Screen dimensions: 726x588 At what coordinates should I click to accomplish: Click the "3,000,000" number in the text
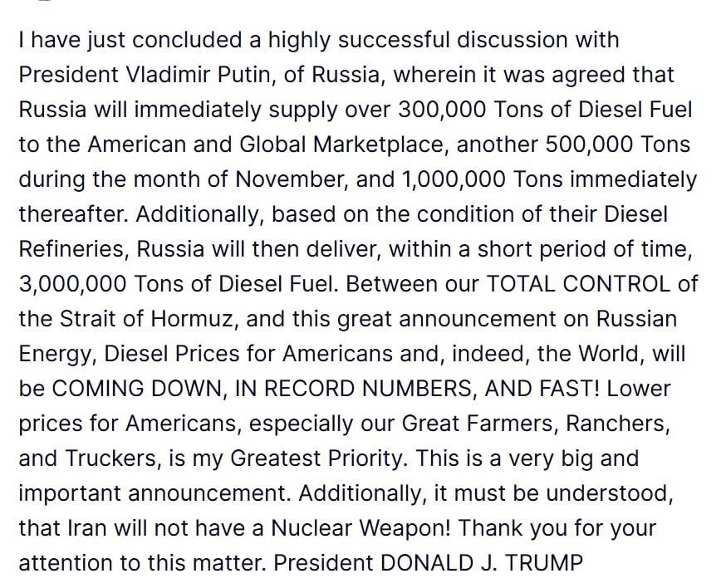72,284
